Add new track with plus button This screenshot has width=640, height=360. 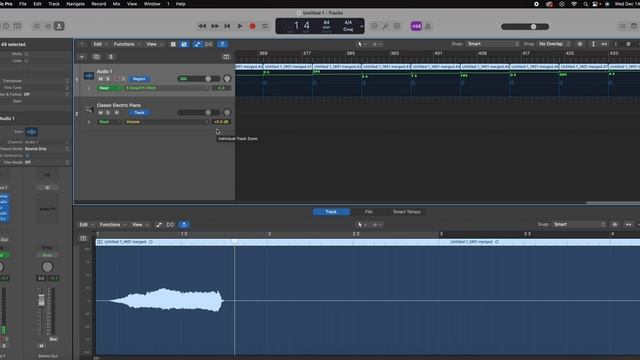(82, 57)
